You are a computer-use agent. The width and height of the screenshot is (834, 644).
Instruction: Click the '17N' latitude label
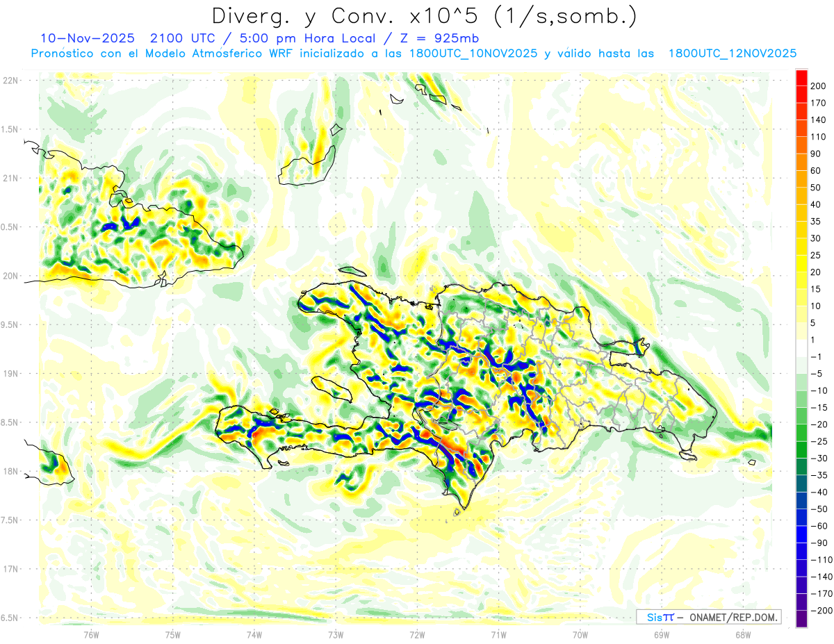pos(10,569)
